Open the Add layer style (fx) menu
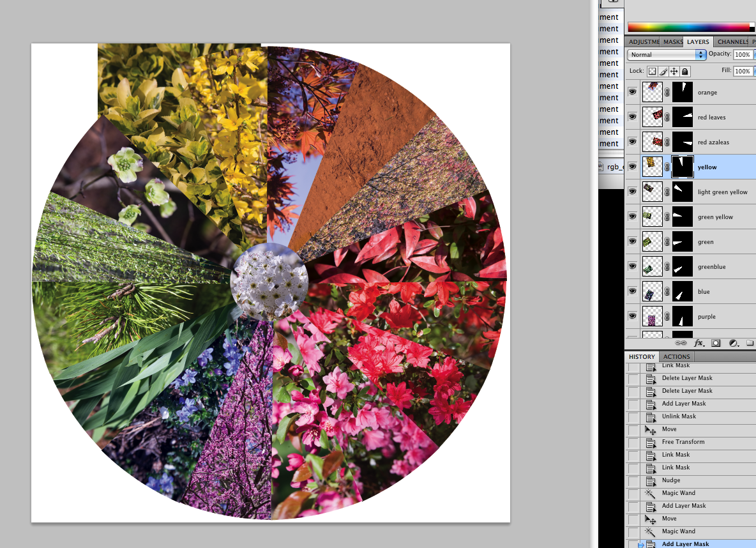Image resolution: width=756 pixels, height=548 pixels. [x=697, y=343]
